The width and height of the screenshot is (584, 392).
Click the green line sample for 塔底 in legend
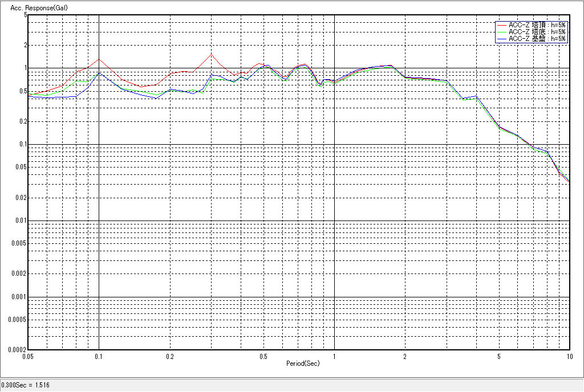point(501,32)
